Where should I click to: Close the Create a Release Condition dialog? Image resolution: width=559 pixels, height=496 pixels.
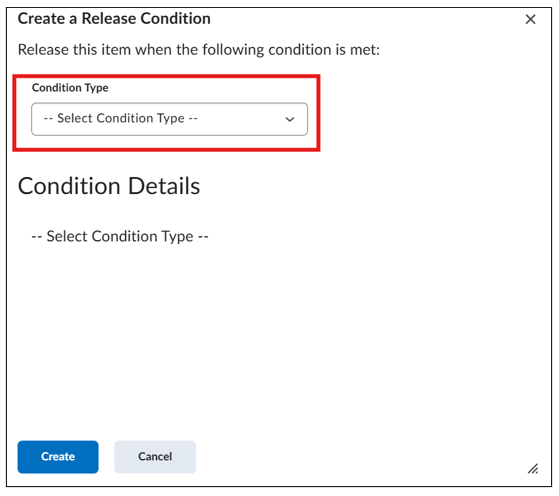(530, 19)
